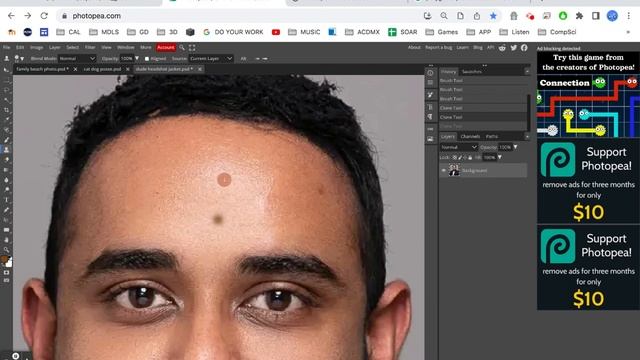Open the Info panel icon in side strip
The width and height of the screenshot is (640, 360).
[430, 73]
